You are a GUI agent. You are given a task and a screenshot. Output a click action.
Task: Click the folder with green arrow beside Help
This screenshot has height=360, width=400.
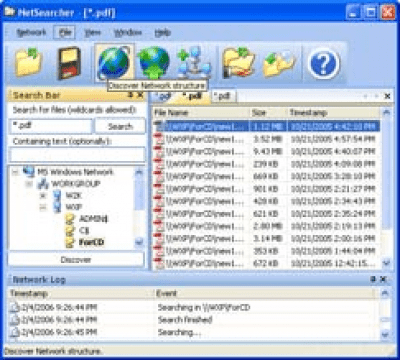(x=279, y=63)
